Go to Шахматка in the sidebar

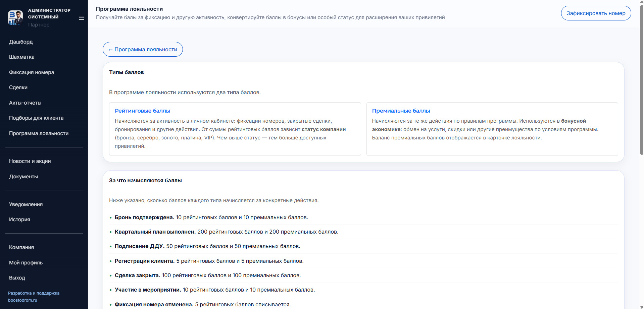coord(22,57)
